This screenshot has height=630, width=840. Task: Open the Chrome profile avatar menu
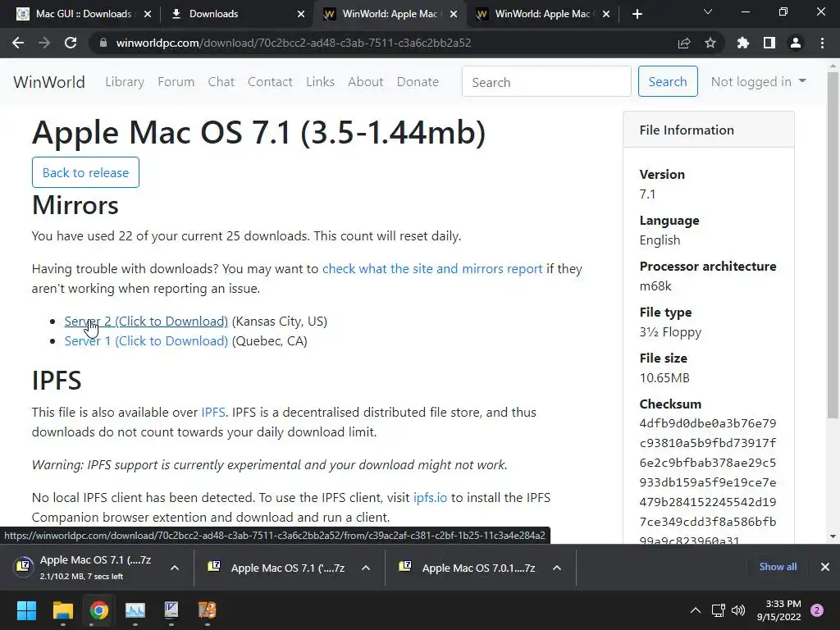[x=796, y=43]
